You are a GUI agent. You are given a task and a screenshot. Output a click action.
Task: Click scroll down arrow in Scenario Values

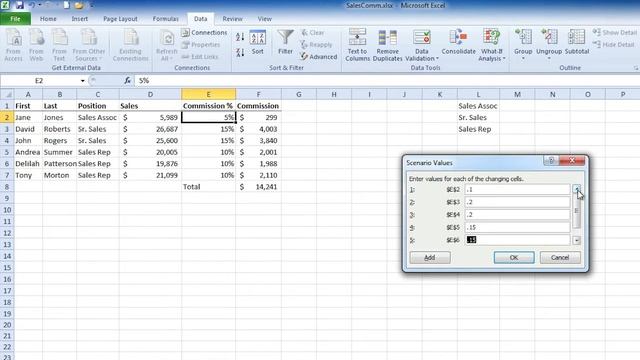pyautogui.click(x=576, y=240)
